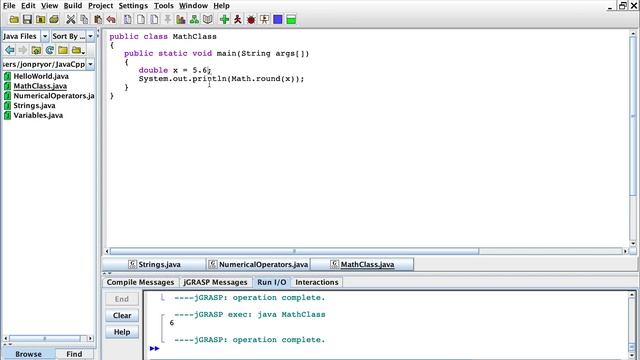This screenshot has width=640, height=360.
Task: Open the Sort By dropdown
Action: (x=90, y=36)
